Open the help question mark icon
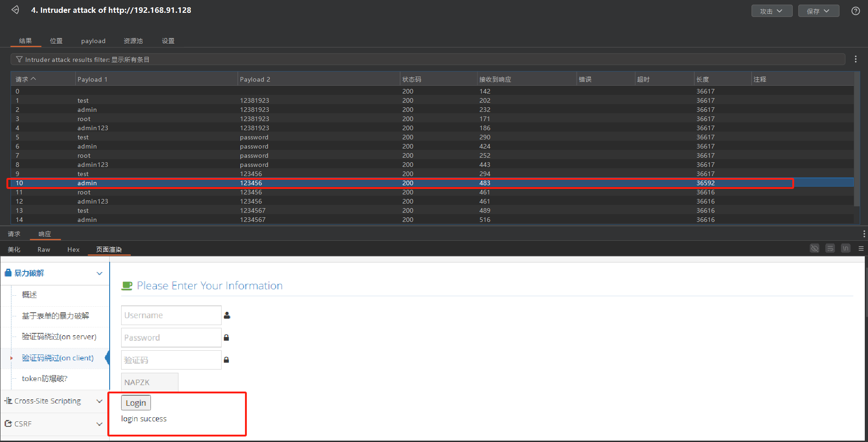This screenshot has height=442, width=868. point(856,11)
